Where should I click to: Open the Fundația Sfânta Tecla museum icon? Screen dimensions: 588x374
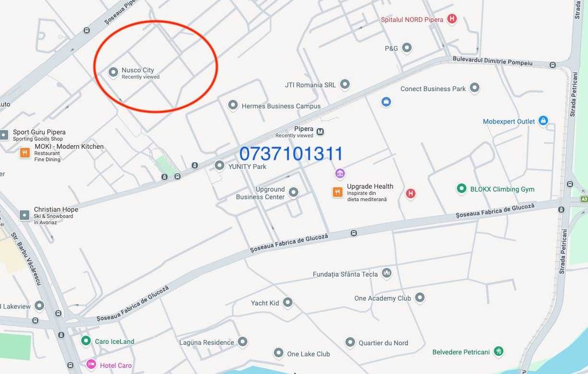point(387,273)
